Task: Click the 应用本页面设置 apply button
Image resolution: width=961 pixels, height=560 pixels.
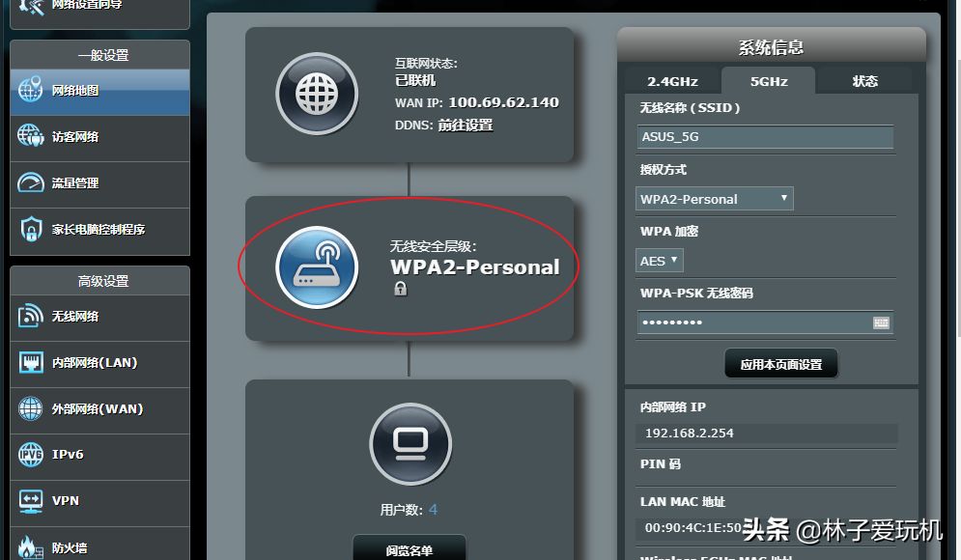Action: click(x=780, y=364)
